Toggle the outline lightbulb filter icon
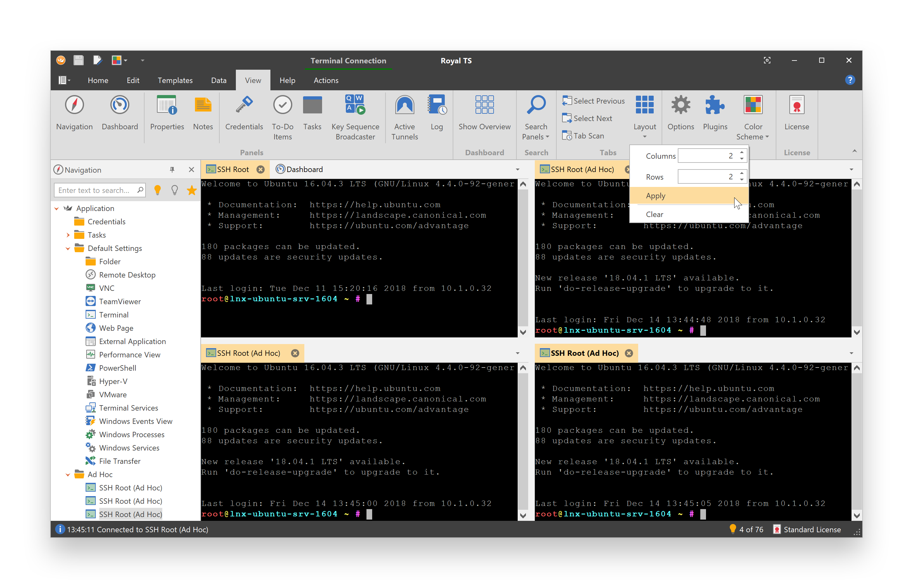This screenshot has height=588, width=913. point(175,190)
